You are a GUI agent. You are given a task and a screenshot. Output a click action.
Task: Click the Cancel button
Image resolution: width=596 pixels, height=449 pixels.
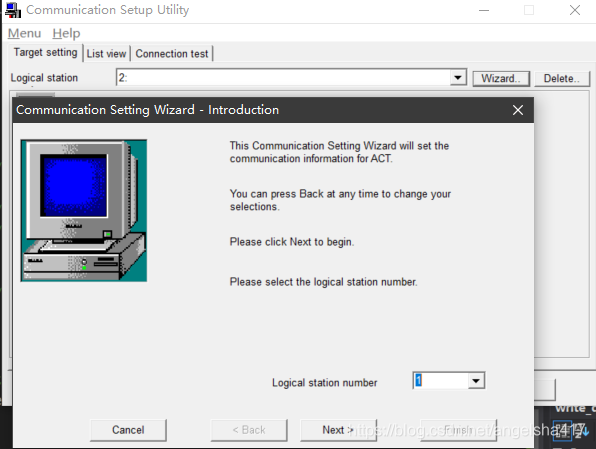pyautogui.click(x=128, y=430)
